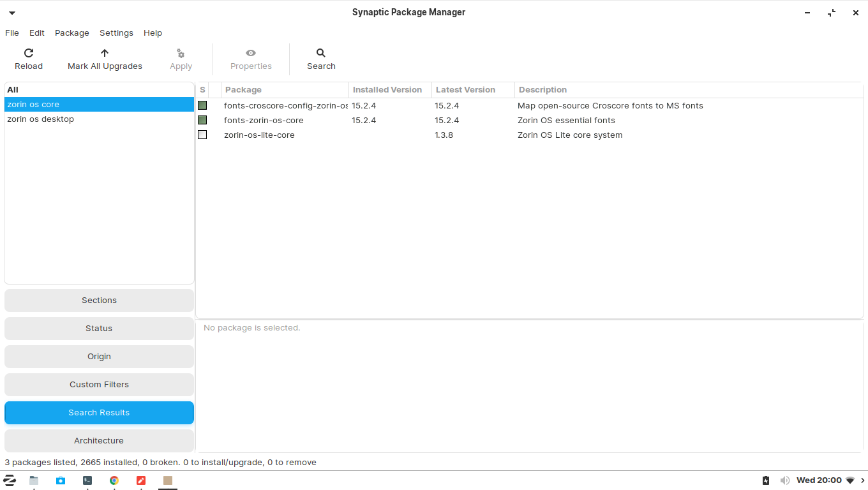868x490 pixels.
Task: Click 'Zorin OS Lite core system' description
Action: point(570,135)
